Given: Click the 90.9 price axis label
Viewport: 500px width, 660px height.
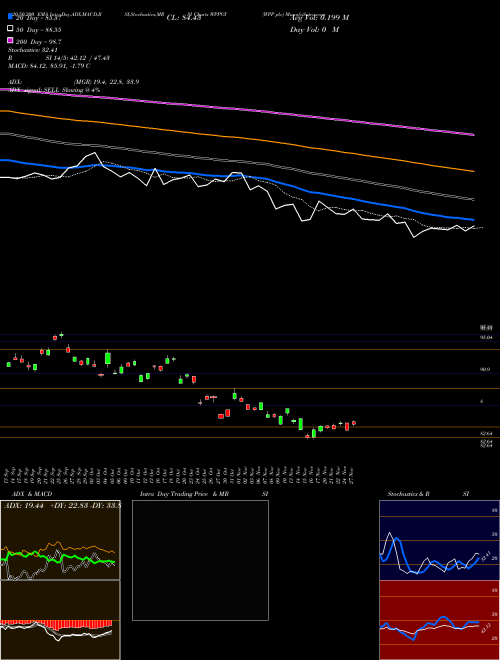Looking at the screenshot, I should 484,369.
